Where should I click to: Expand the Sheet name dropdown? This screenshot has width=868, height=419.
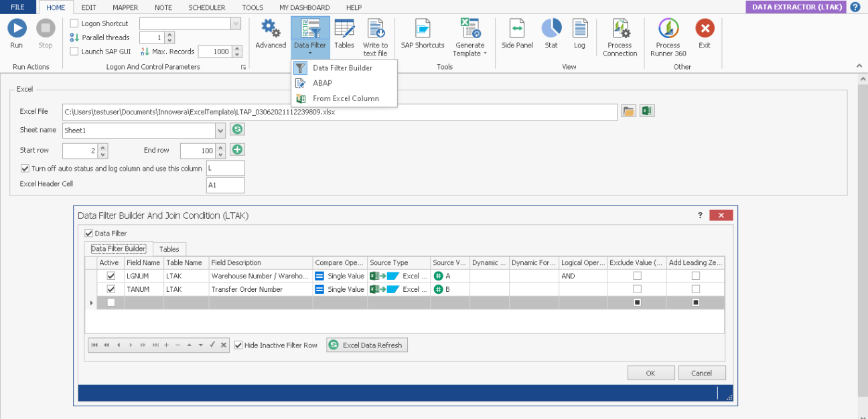tap(220, 131)
